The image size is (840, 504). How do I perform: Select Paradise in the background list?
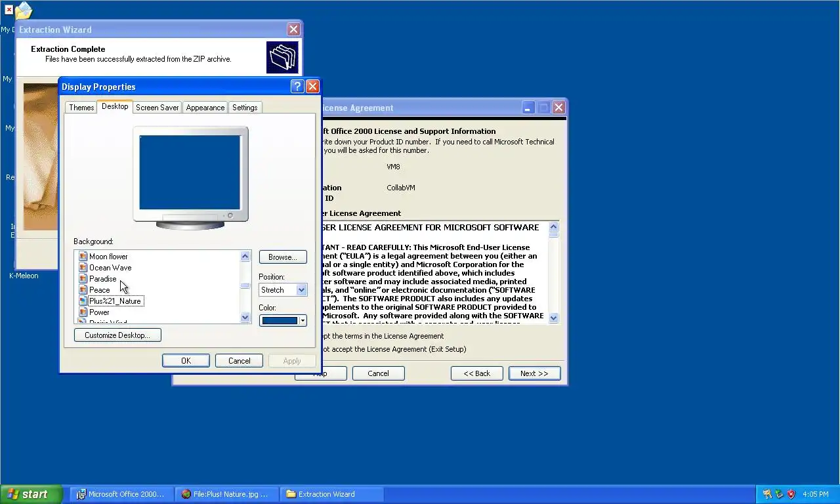pyautogui.click(x=103, y=279)
